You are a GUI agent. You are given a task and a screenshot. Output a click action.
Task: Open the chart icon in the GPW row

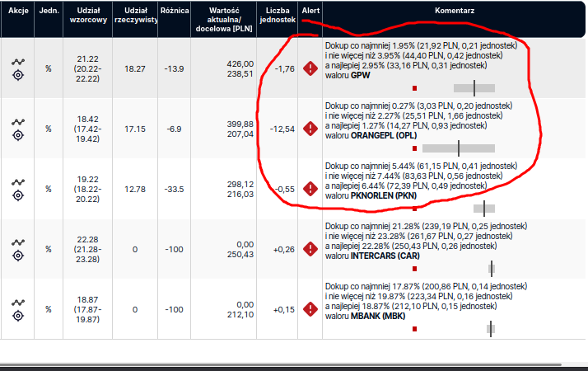pyautogui.click(x=18, y=62)
